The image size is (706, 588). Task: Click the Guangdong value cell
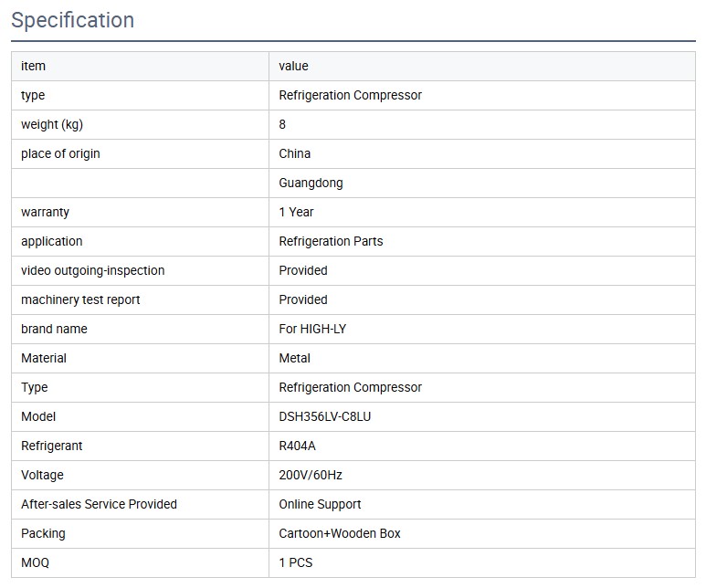(311, 183)
